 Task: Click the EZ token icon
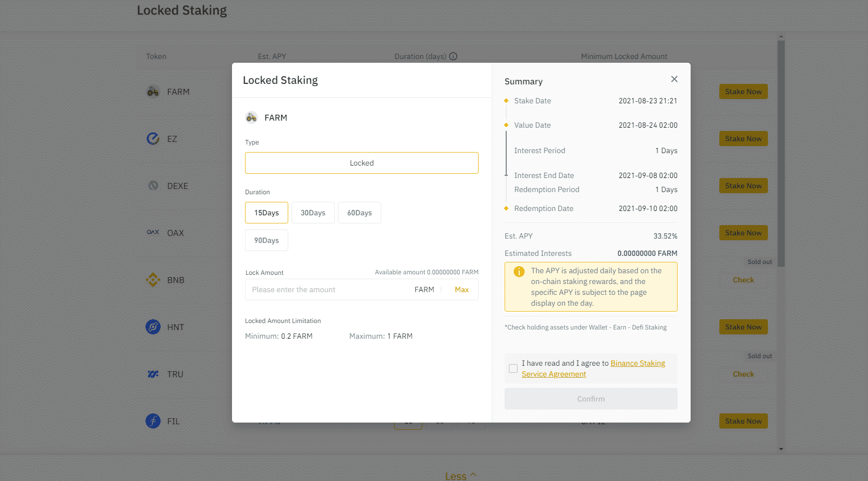tap(153, 139)
